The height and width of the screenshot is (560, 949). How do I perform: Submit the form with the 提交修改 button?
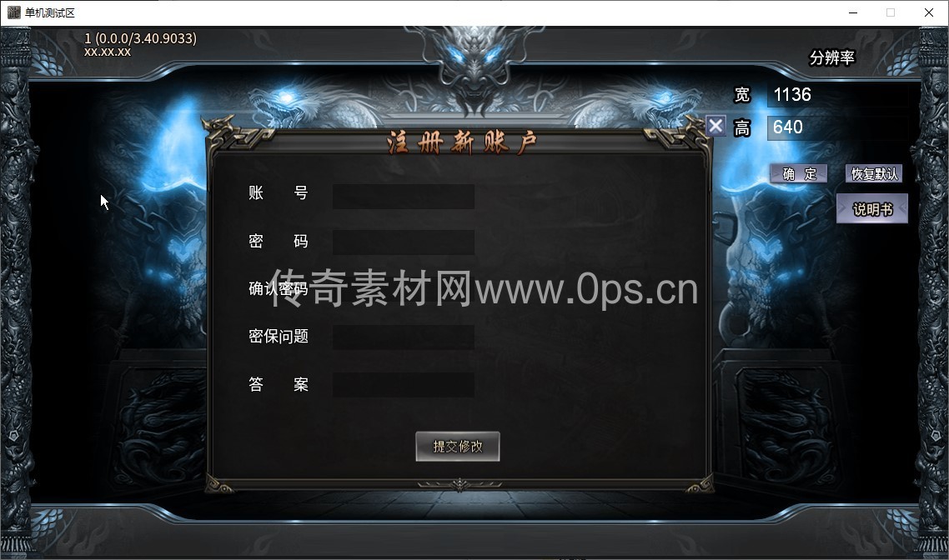(x=458, y=447)
